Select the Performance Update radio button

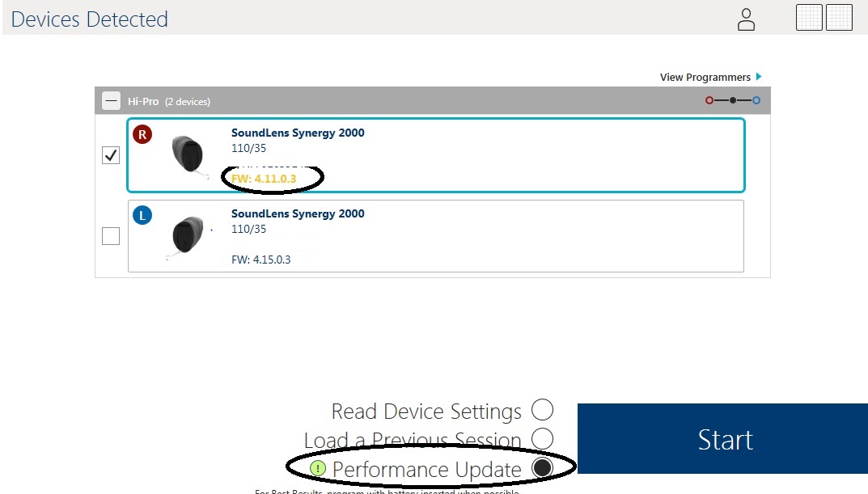pyautogui.click(x=542, y=467)
